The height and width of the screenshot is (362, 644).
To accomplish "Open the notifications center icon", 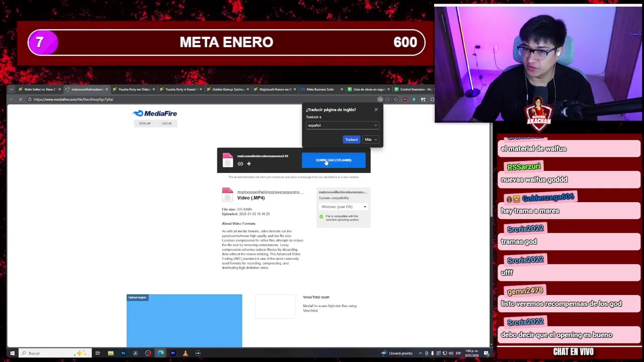I will [x=487, y=353].
